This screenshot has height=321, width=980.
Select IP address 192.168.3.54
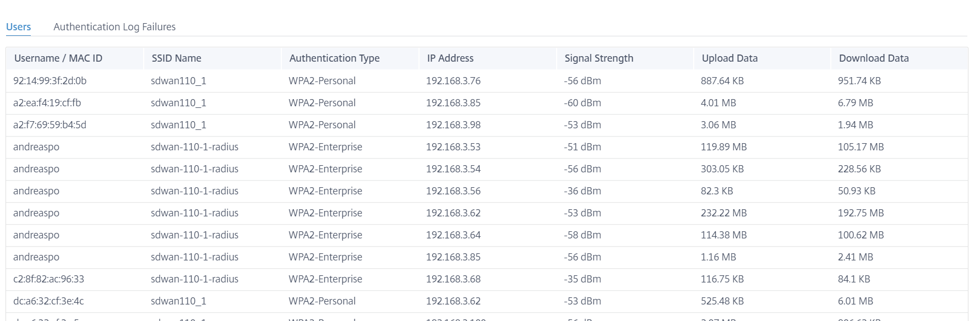(x=453, y=169)
